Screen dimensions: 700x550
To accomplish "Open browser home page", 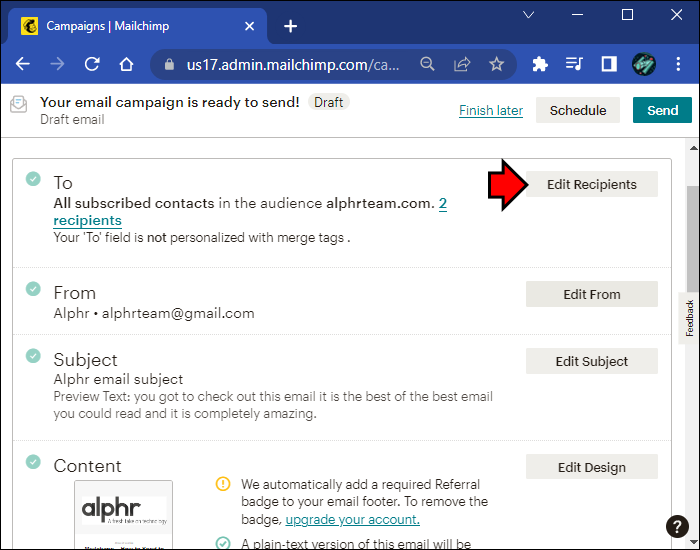I will [x=126, y=64].
